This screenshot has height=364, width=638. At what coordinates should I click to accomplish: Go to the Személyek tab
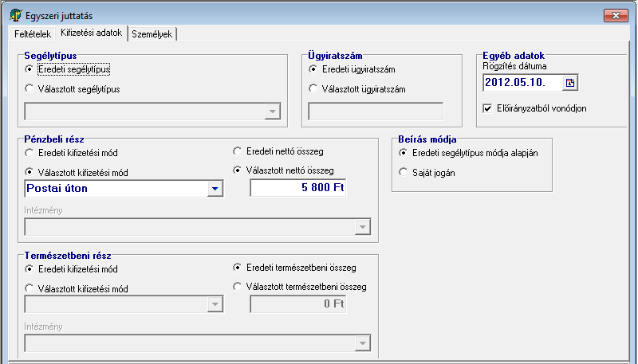(x=152, y=34)
